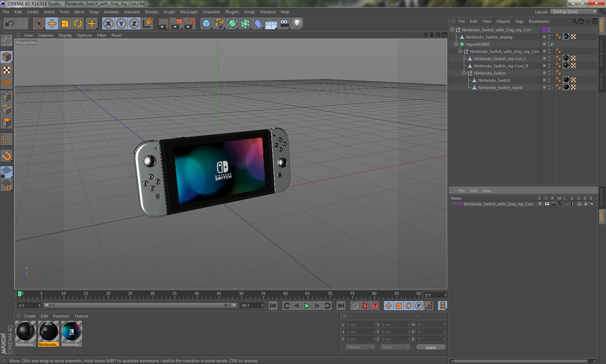The height and width of the screenshot is (364, 606).
Task: Enable the Axis mode tool
Action: 6,139
